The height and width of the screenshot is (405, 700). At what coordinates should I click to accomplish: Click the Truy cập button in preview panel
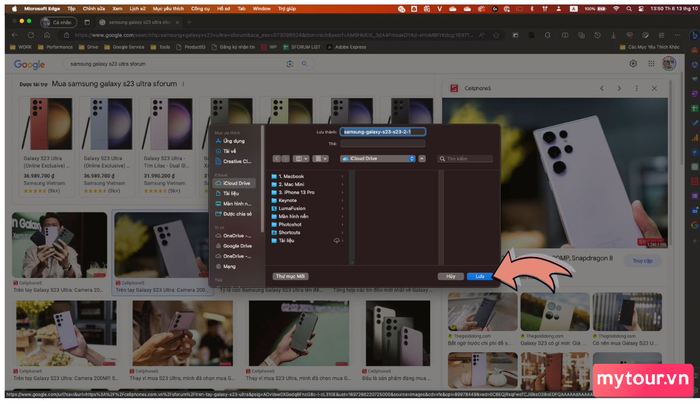tap(642, 261)
